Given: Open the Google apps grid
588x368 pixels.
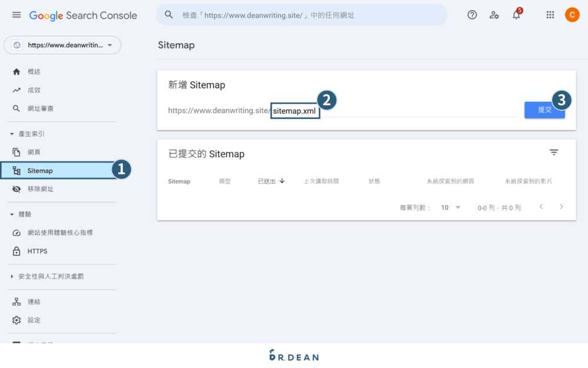Looking at the screenshot, I should click(550, 15).
